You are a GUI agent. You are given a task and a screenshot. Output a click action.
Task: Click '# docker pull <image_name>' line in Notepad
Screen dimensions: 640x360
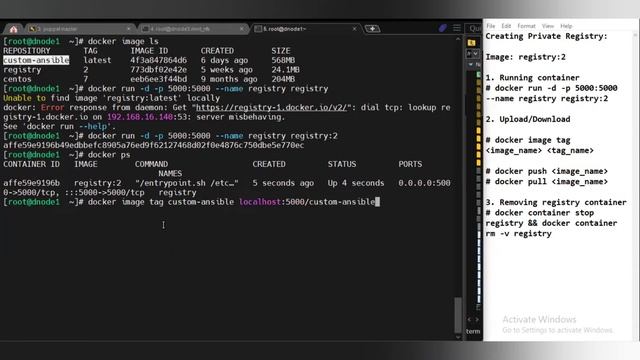547,182
